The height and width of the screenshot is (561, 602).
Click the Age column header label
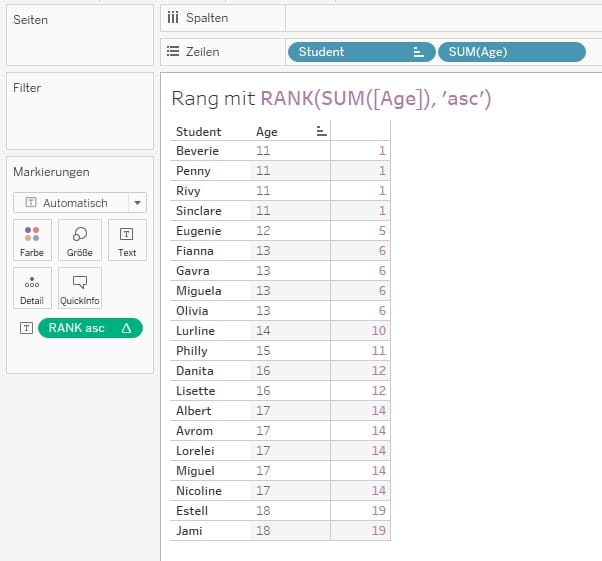(267, 131)
